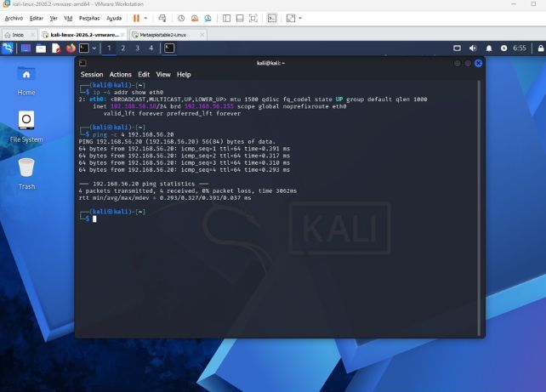Close the Metasploitable2-Linux tab

pyautogui.click(x=202, y=35)
